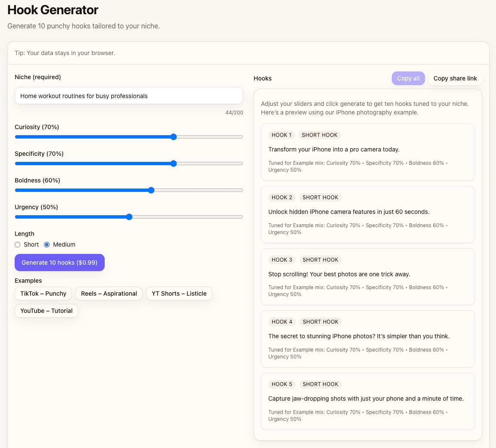Click the HOOK 1 badge
Viewport: 496px width, 448px height.
282,135
